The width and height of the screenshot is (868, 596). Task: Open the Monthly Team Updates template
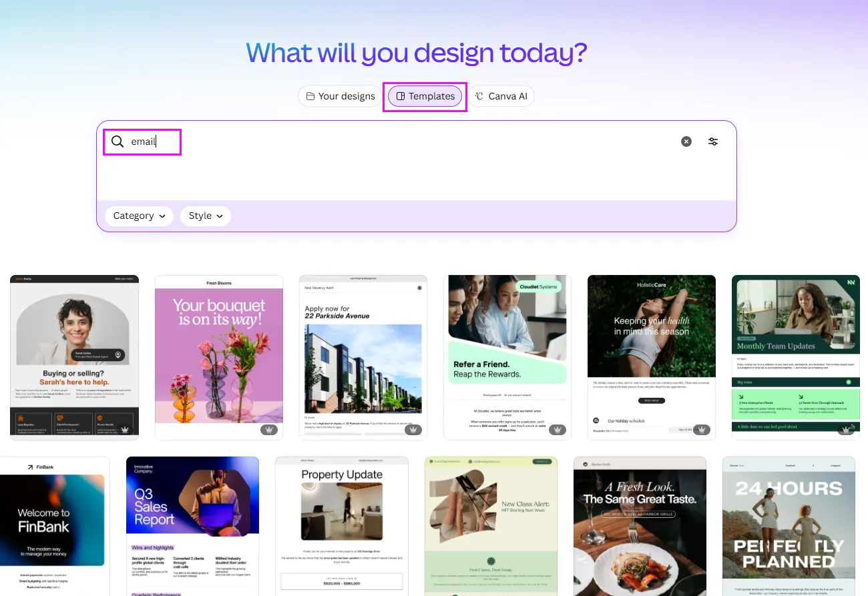[795, 357]
